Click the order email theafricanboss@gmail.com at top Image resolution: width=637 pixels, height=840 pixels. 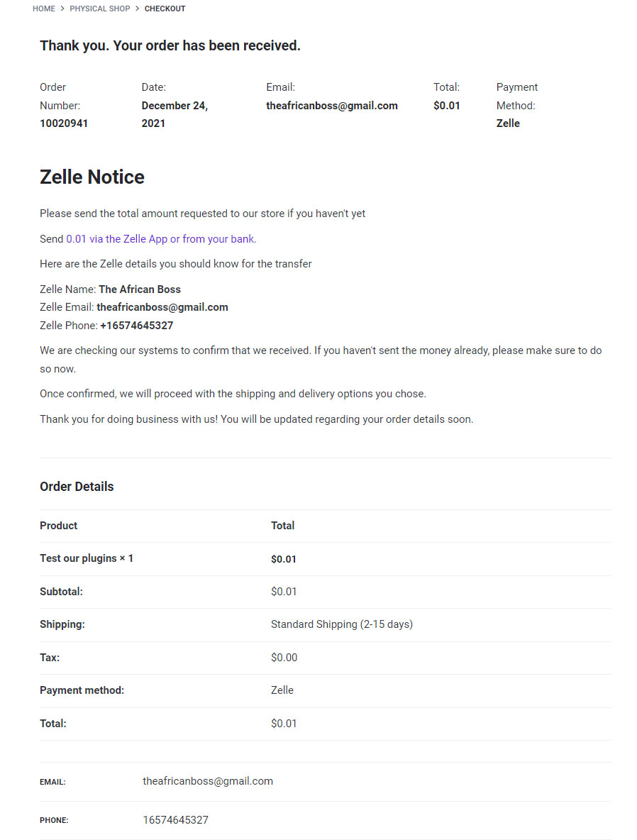[332, 106]
